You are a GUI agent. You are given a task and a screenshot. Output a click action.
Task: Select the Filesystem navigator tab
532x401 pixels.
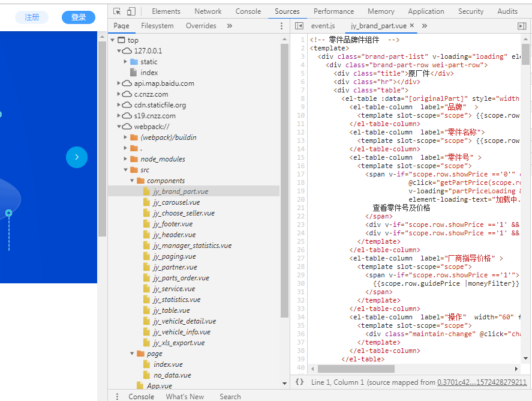coord(157,26)
